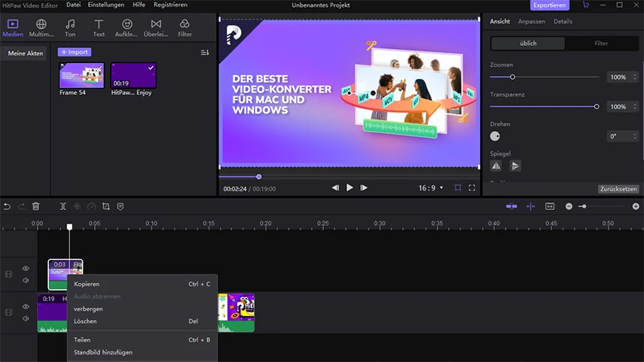The height and width of the screenshot is (362, 644).
Task: Select the üblich mode toggle
Action: point(528,43)
